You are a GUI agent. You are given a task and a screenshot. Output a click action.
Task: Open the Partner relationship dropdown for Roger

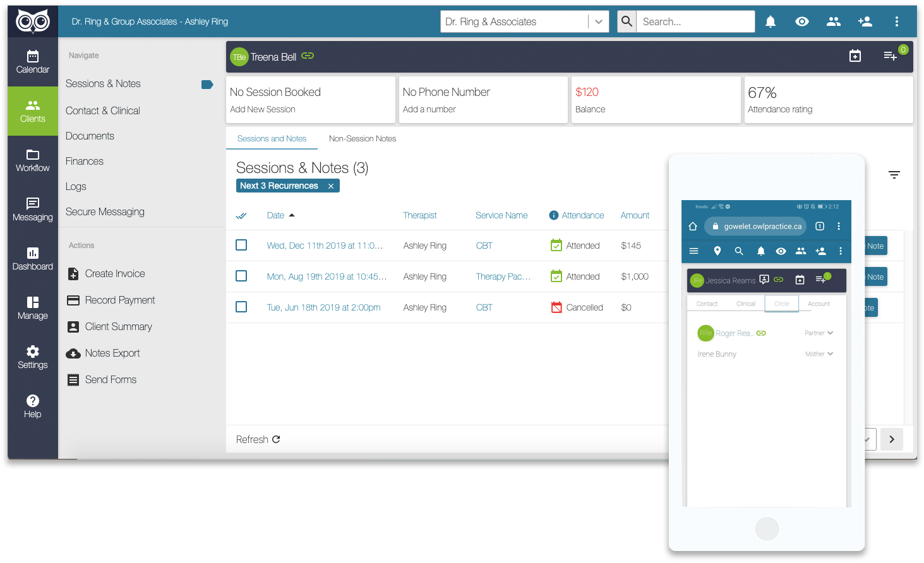click(819, 333)
